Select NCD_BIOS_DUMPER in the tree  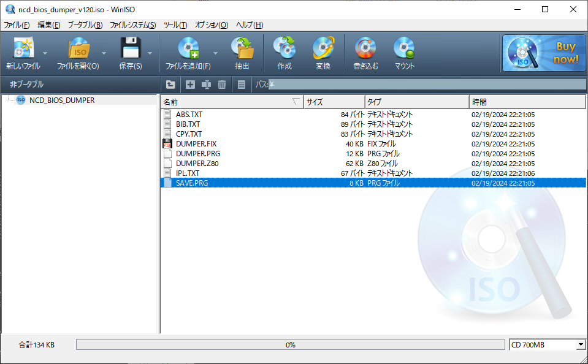(x=62, y=100)
